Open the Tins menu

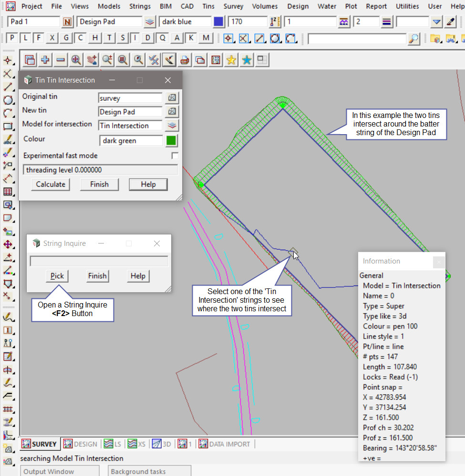click(x=208, y=6)
